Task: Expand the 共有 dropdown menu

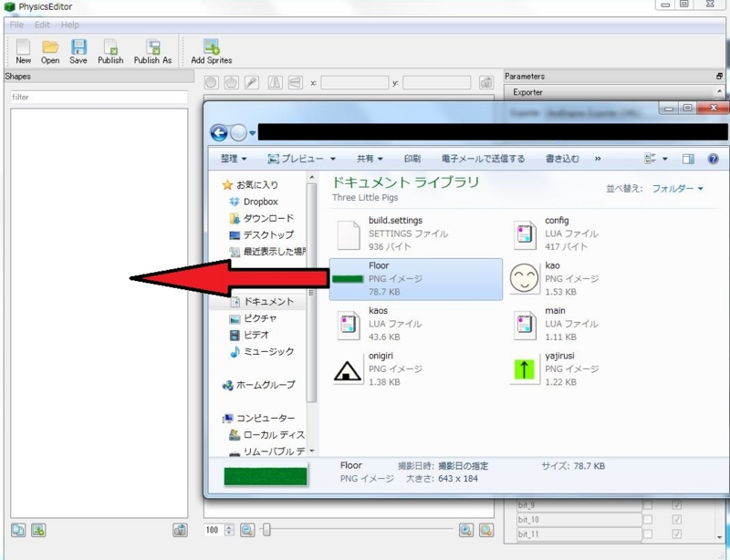Action: [x=370, y=159]
